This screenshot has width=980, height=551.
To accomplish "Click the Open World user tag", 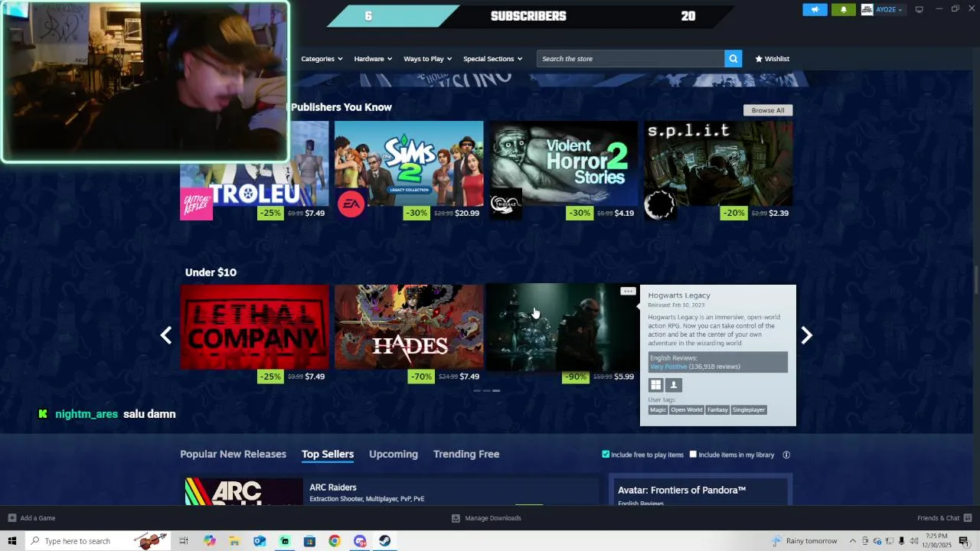I will click(687, 410).
